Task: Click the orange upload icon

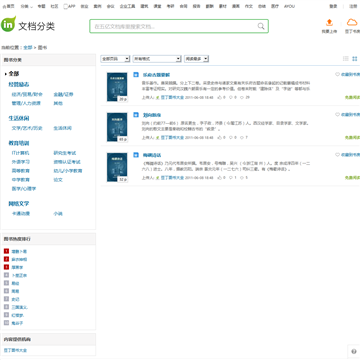Action: tap(329, 23)
